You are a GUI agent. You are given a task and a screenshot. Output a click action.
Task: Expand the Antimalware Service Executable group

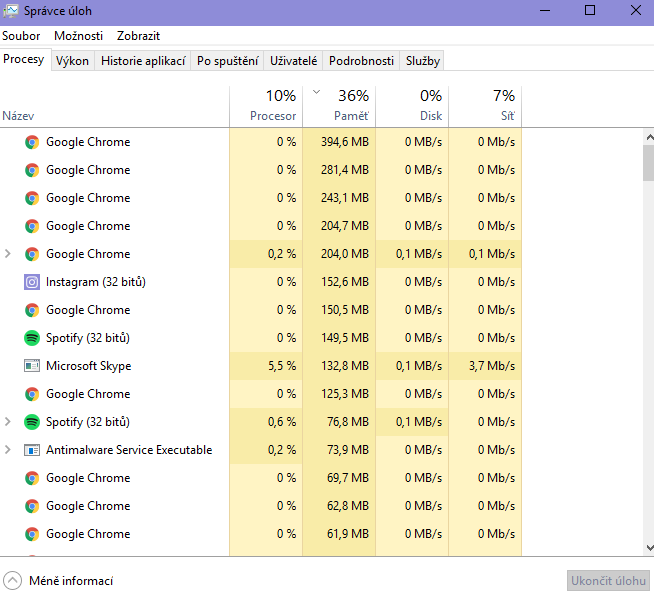coord(8,450)
